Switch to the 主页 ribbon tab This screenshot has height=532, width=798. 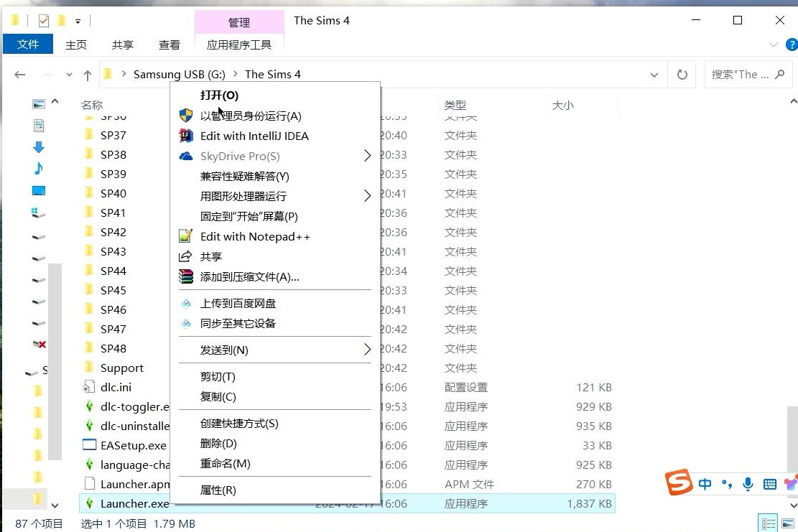coord(76,45)
